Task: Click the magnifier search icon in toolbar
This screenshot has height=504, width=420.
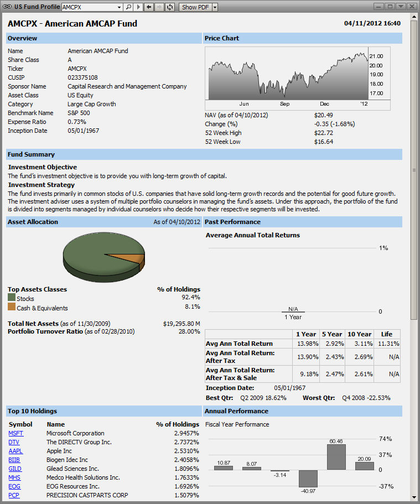Action: click(128, 7)
